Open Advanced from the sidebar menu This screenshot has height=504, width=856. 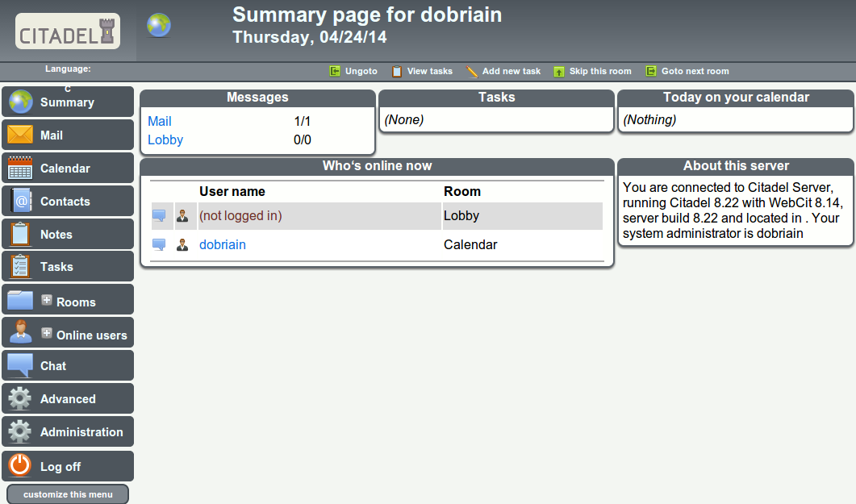tap(68, 398)
